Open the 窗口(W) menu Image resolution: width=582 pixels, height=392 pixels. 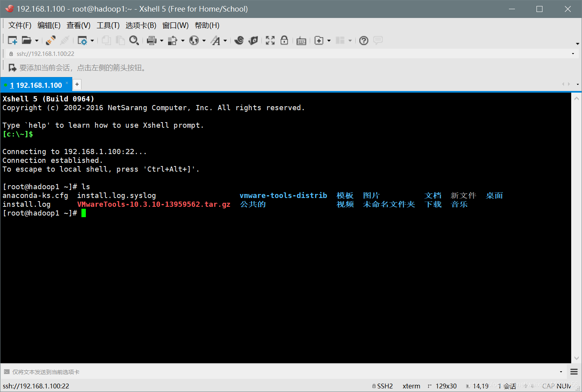point(175,26)
